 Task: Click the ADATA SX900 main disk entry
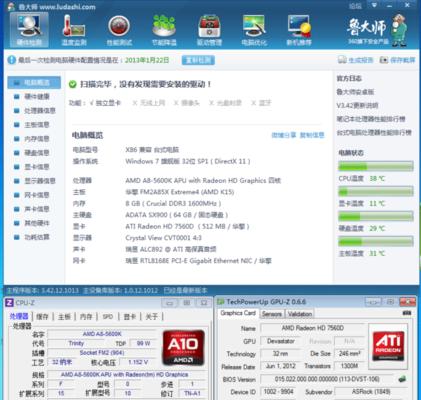point(177,215)
